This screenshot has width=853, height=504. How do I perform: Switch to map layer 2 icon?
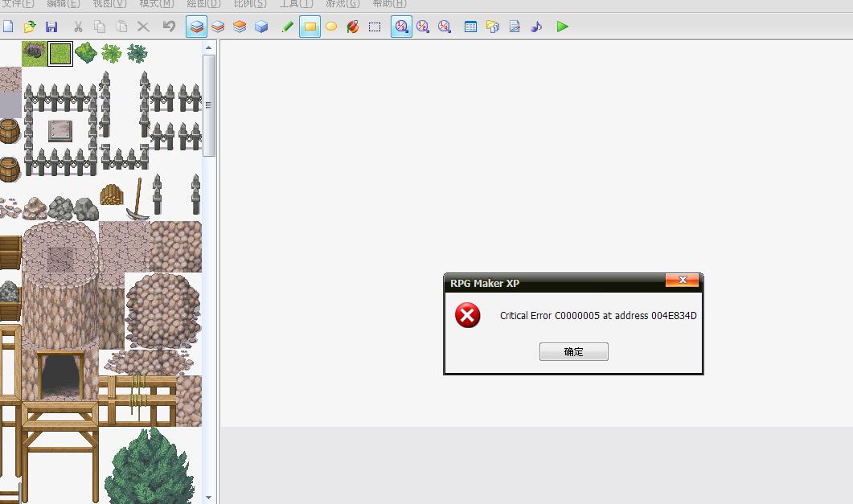[218, 27]
